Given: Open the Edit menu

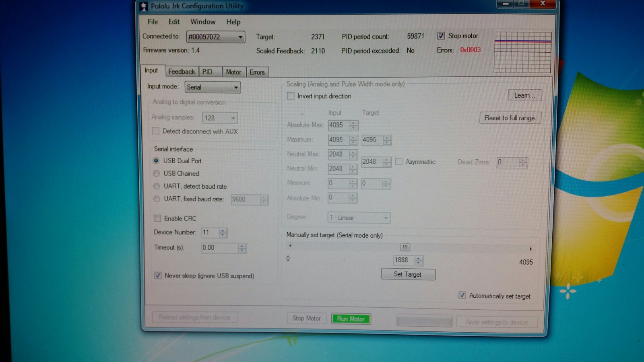Looking at the screenshot, I should pos(174,22).
